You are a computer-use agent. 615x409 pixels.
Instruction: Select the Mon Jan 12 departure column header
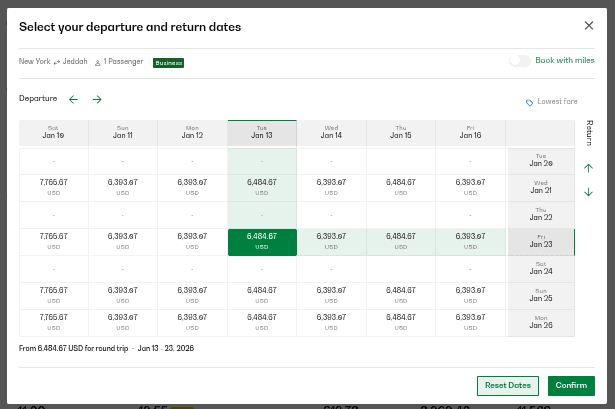click(192, 133)
